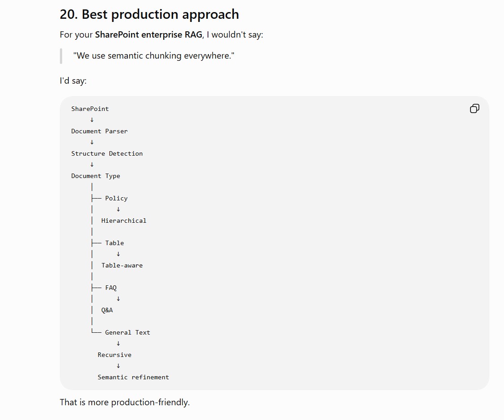The image size is (504, 420).
Task: Copy the code block contents
Action: tap(474, 109)
